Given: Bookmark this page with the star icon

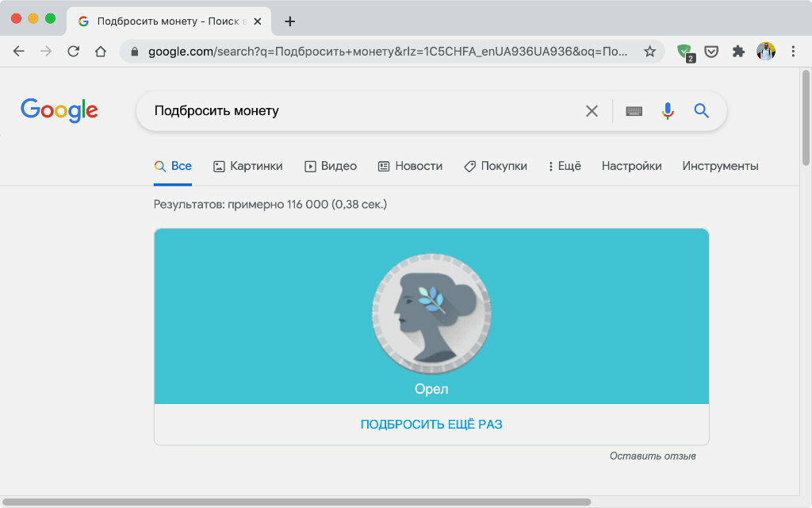Looking at the screenshot, I should click(649, 52).
